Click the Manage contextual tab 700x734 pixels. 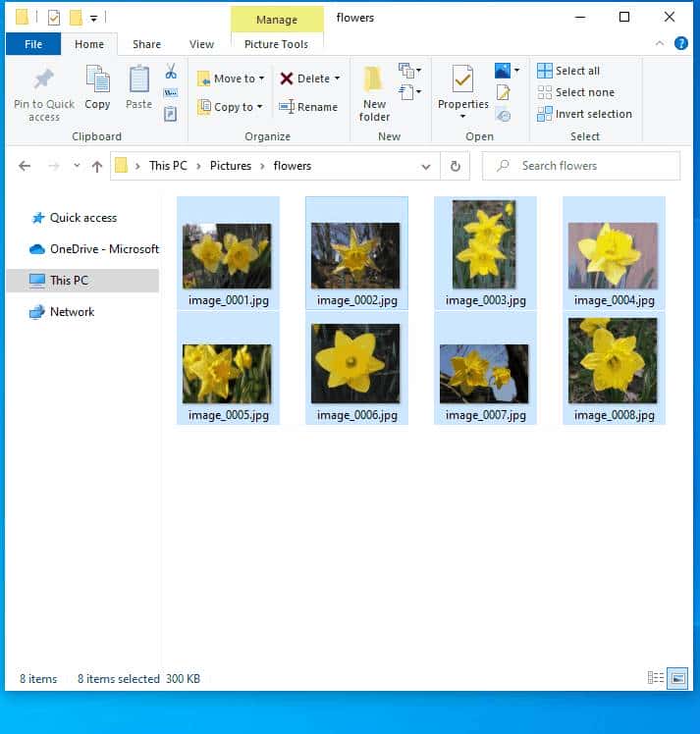[x=277, y=20]
